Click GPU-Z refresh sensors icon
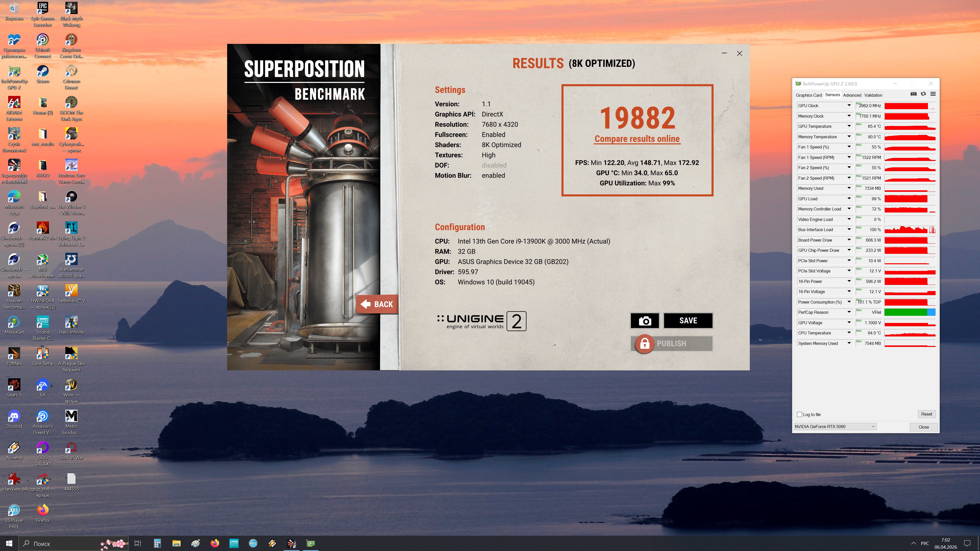This screenshot has width=980, height=551. coord(923,94)
